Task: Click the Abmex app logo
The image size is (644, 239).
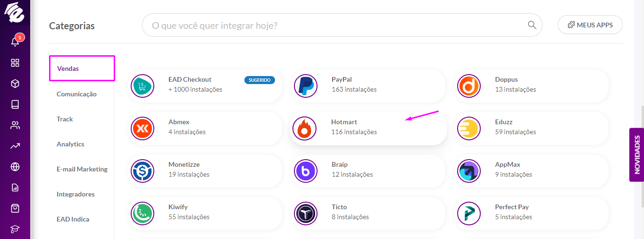Action: (142, 128)
